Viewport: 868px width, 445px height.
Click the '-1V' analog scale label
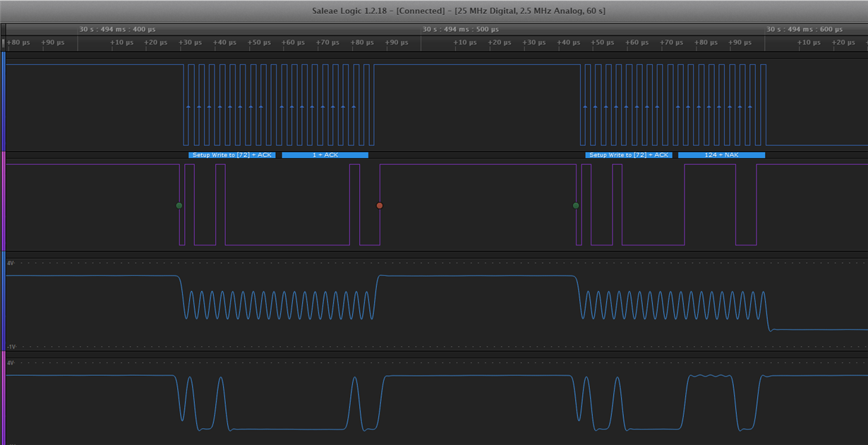click(11, 346)
